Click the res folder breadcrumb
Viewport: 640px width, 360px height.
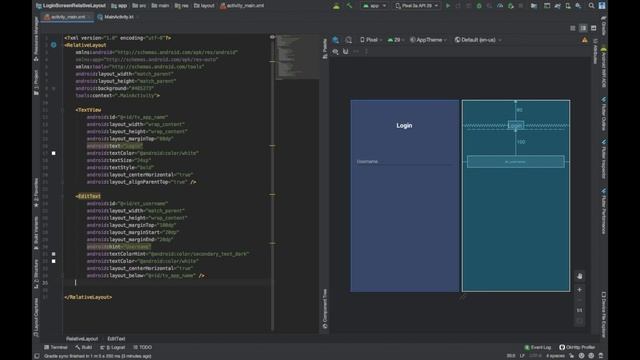pyautogui.click(x=182, y=6)
